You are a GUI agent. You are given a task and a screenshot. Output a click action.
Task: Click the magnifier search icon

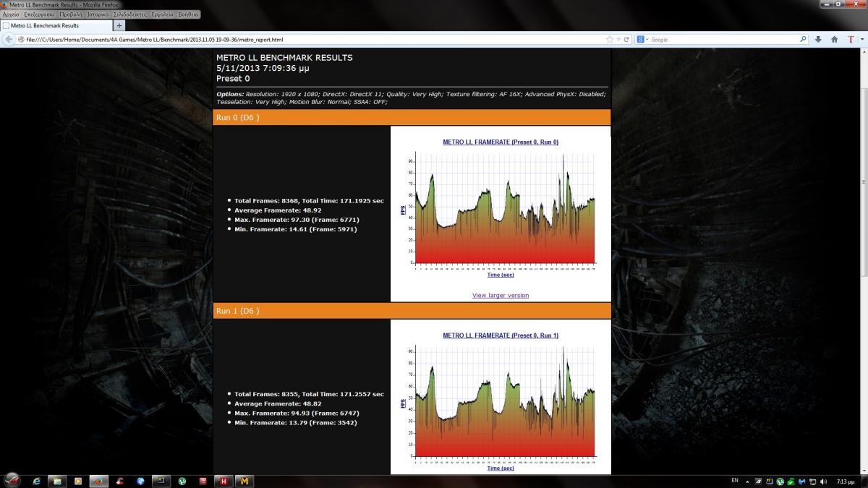click(803, 39)
